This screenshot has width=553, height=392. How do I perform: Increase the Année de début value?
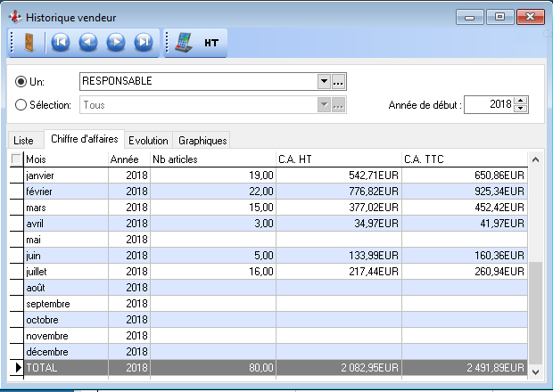pos(522,101)
